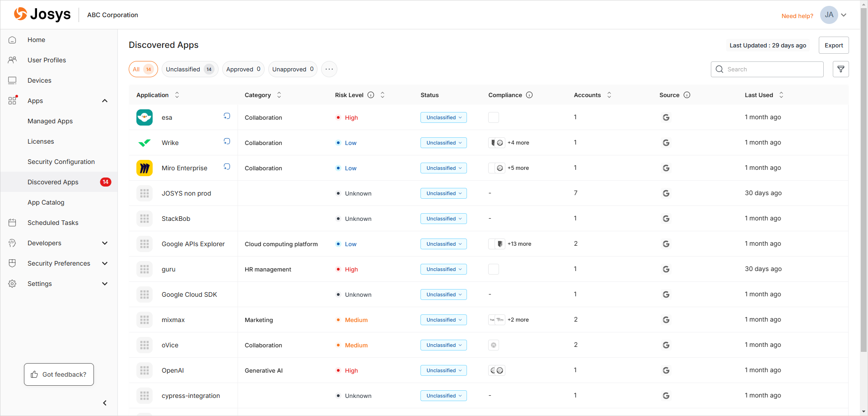Screen dimensions: 868x416
Task: Click the Google Cloud SDK app name
Action: 189,294
